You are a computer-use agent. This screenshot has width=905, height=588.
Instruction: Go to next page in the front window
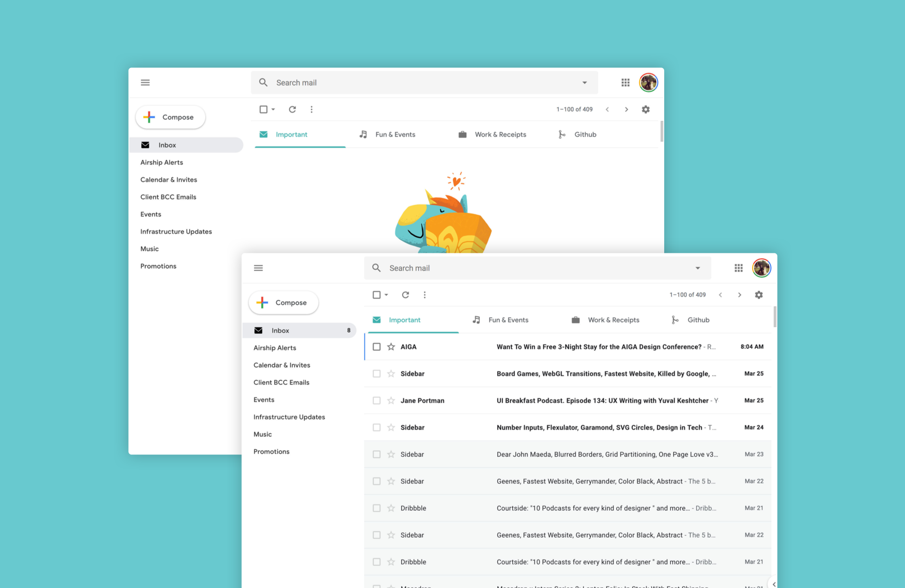click(739, 295)
